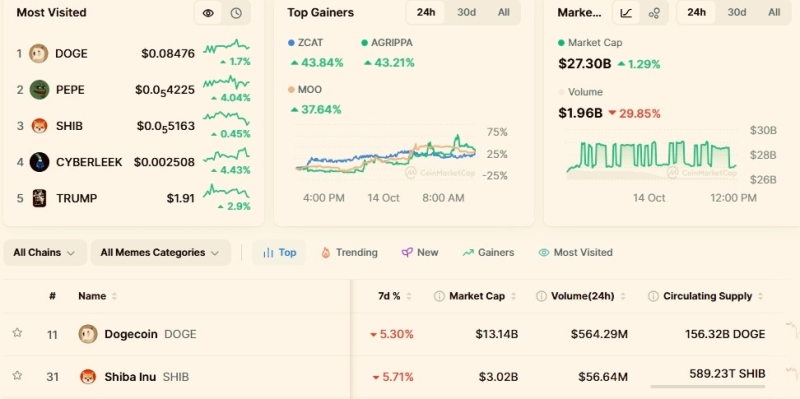Viewport: 800px width, 399px height.
Task: Select 24h in the Market card
Action: pos(696,12)
